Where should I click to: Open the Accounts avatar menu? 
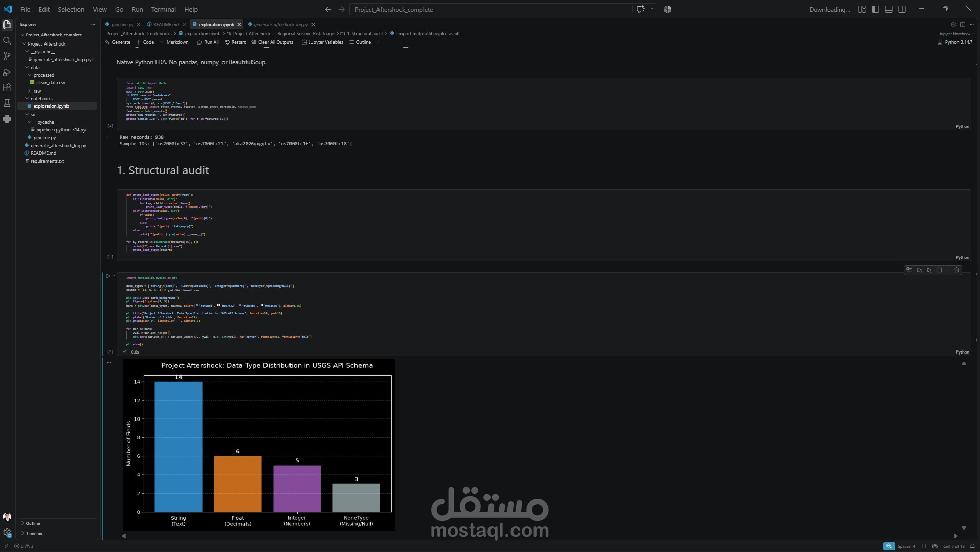point(7,517)
